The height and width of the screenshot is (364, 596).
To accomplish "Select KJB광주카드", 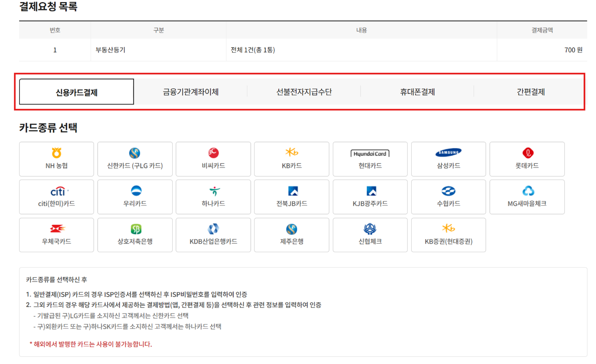I will pyautogui.click(x=370, y=197).
